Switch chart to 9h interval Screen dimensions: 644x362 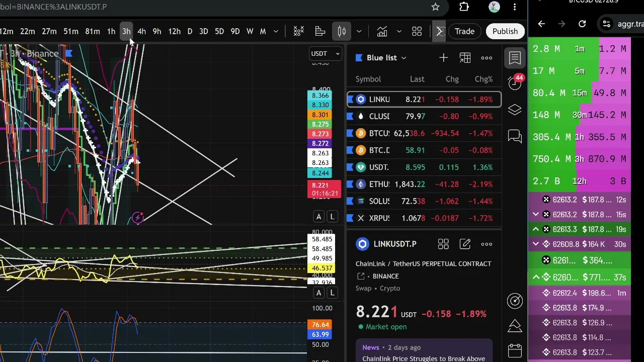(157, 32)
